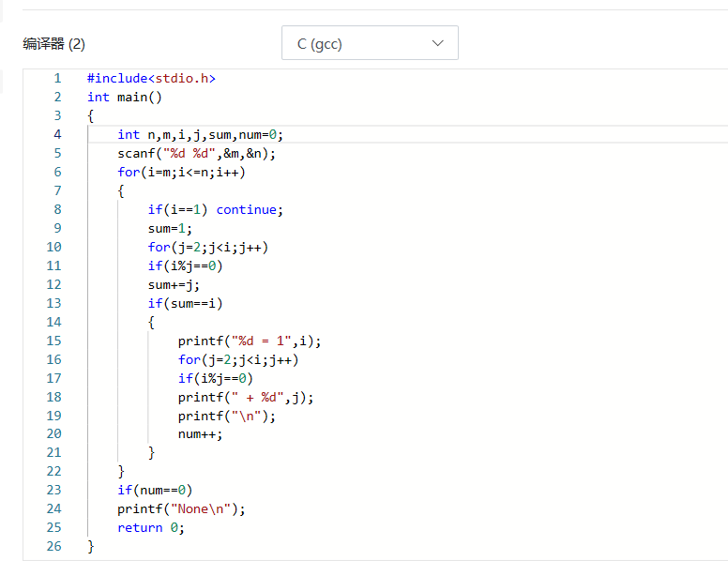Click the printf("\n"); line
The height and width of the screenshot is (576, 728).
227,416
